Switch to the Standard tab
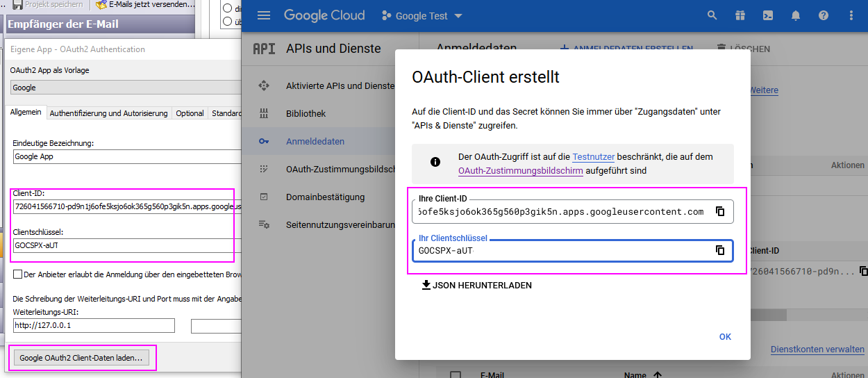Viewport: 868px width, 378px height. tap(226, 113)
